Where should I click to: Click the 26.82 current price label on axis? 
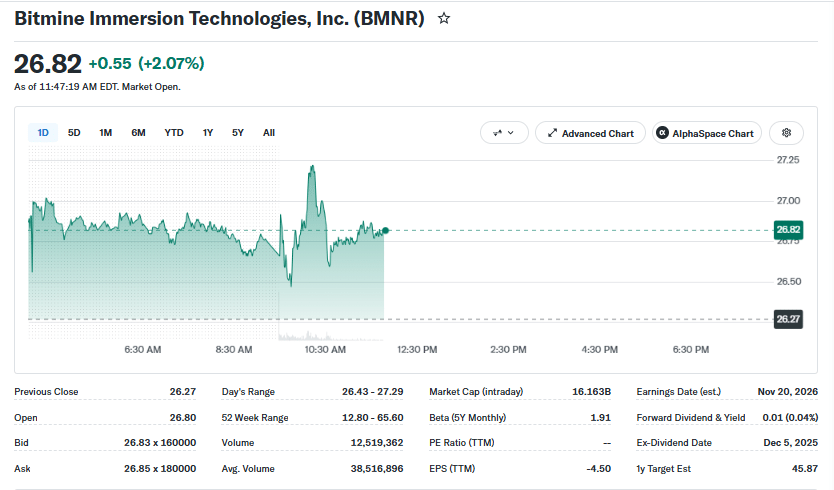click(x=788, y=230)
